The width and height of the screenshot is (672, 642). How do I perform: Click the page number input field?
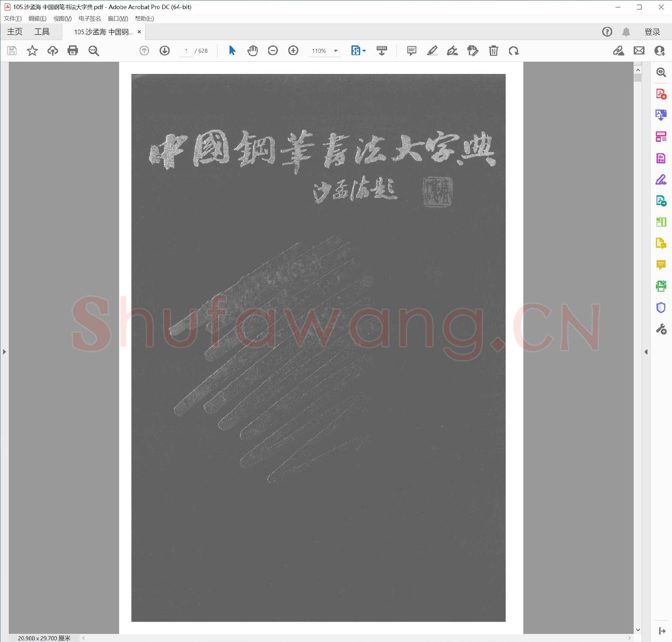pyautogui.click(x=186, y=51)
